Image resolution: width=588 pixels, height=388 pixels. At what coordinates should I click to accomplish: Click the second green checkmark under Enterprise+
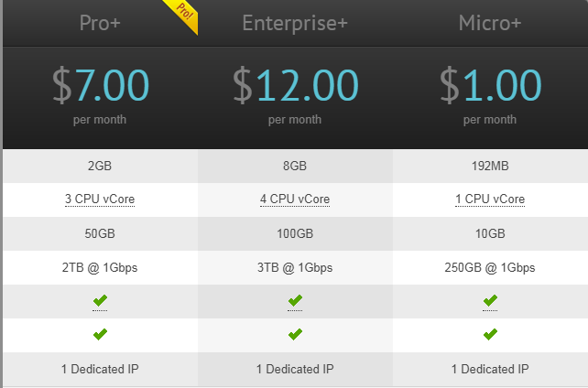pyautogui.click(x=295, y=335)
